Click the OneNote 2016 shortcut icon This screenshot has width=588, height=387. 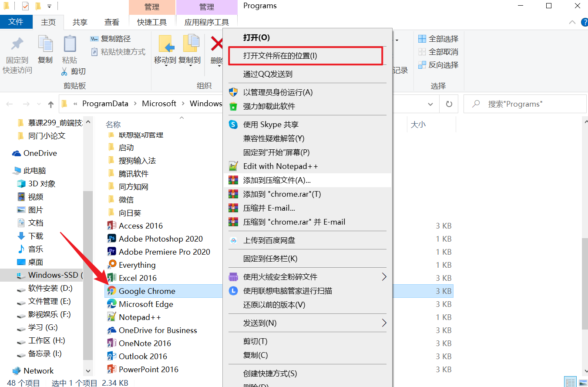click(x=112, y=343)
